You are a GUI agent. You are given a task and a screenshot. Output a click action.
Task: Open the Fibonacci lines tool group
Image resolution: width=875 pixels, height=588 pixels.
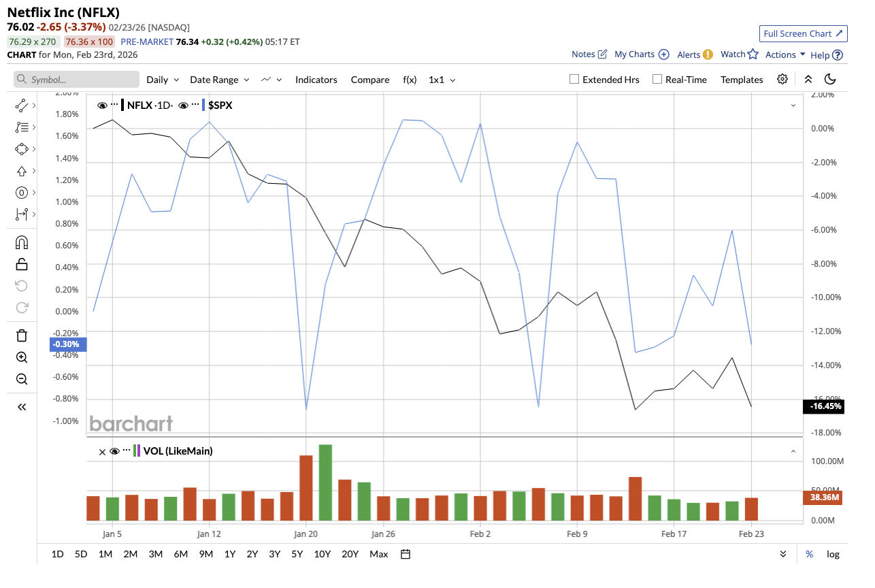coord(21,127)
